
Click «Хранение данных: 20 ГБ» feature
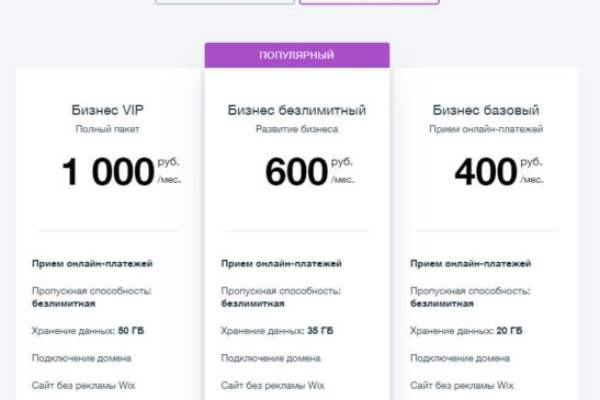[468, 330]
